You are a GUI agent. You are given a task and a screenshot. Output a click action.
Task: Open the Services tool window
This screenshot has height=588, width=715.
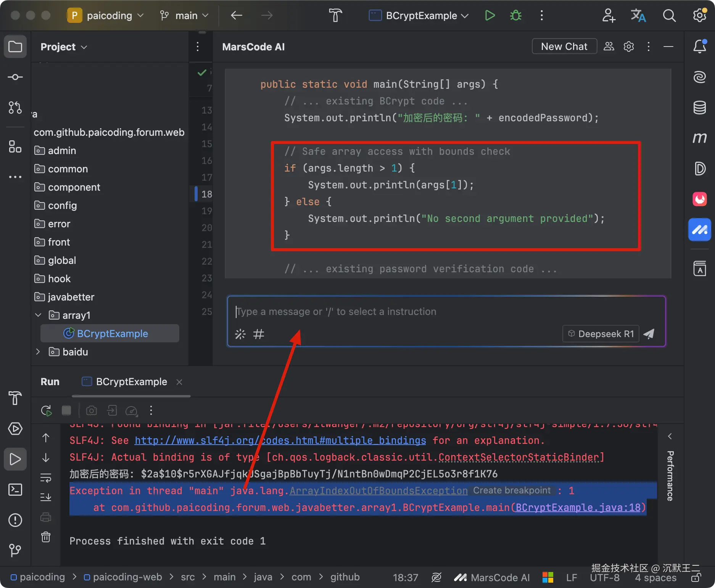pyautogui.click(x=15, y=429)
